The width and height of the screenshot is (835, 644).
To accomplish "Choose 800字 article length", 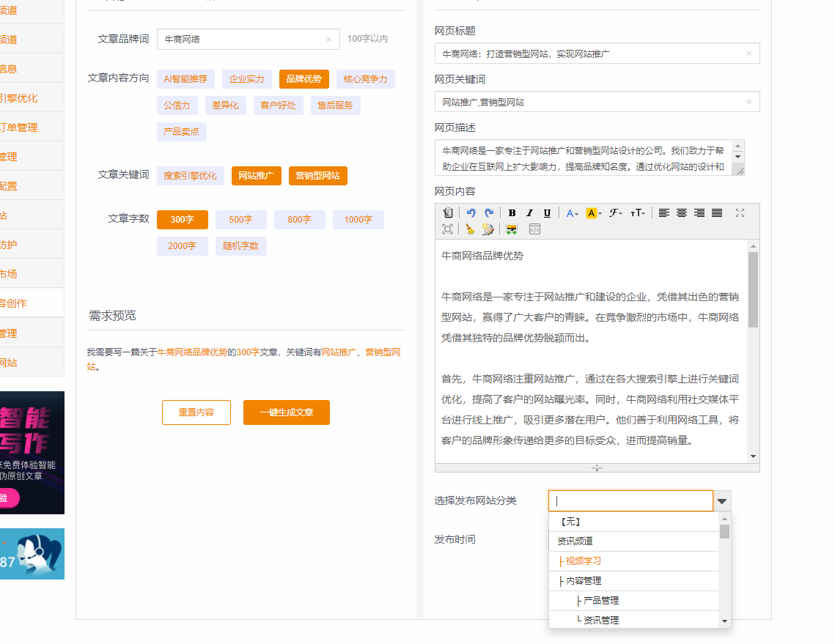I will (x=299, y=219).
